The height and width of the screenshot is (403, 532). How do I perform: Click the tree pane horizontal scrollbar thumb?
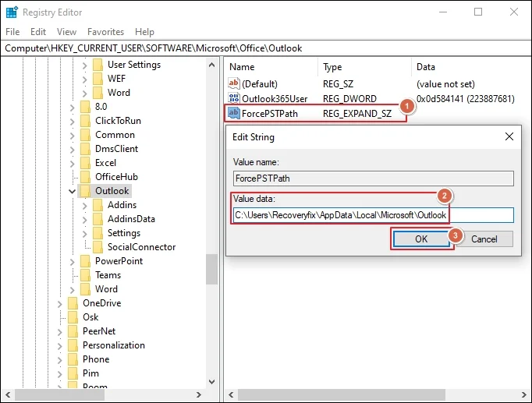pyautogui.click(x=60, y=395)
